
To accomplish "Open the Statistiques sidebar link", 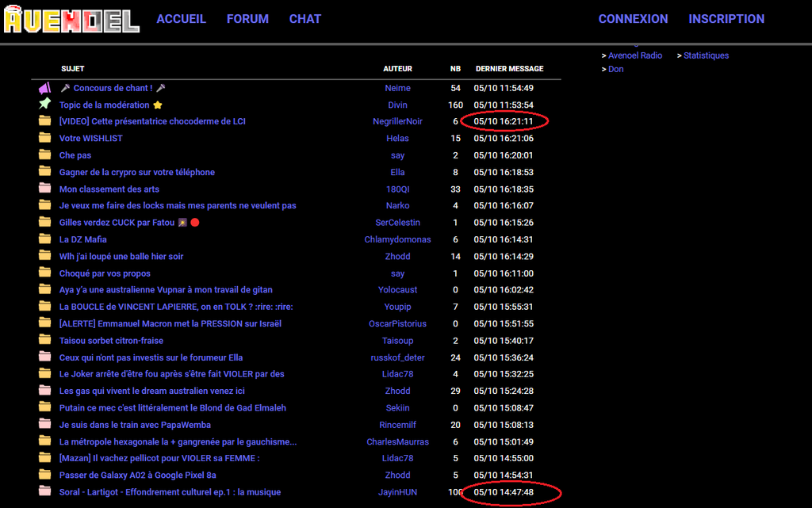I will (706, 55).
